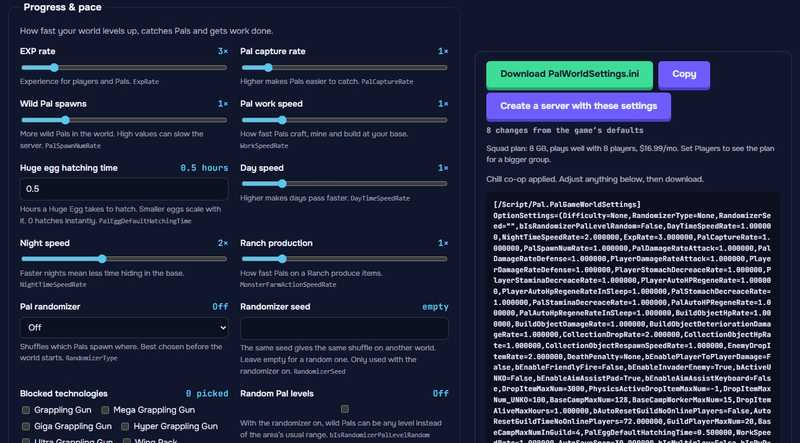This screenshot has height=443, width=800.
Task: Adjust the Ranch production slider
Action: 344,259
